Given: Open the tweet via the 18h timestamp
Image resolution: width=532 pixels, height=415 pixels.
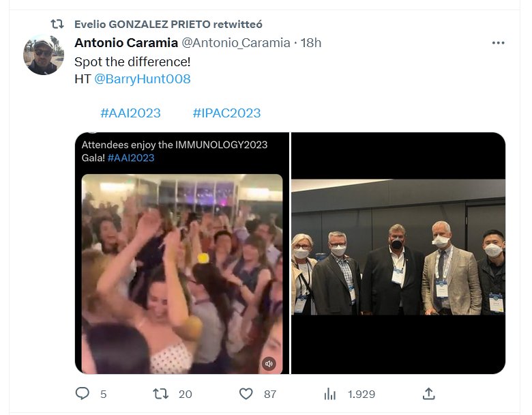Looking at the screenshot, I should point(311,43).
